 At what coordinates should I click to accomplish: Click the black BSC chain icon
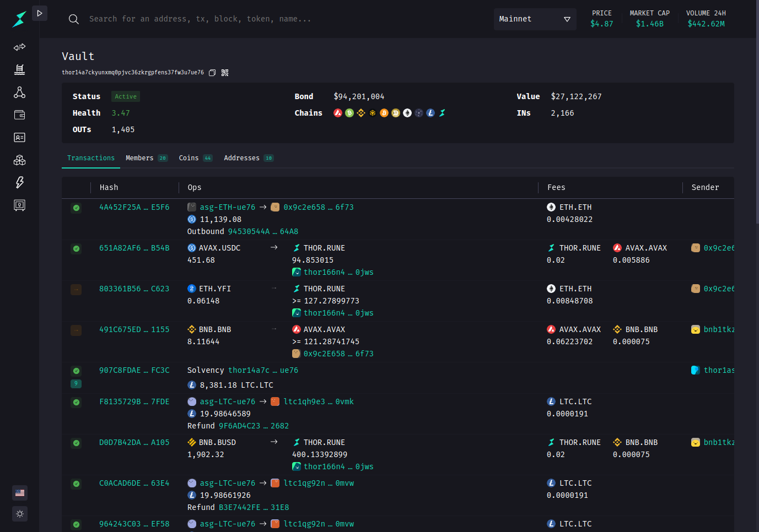coord(373,113)
